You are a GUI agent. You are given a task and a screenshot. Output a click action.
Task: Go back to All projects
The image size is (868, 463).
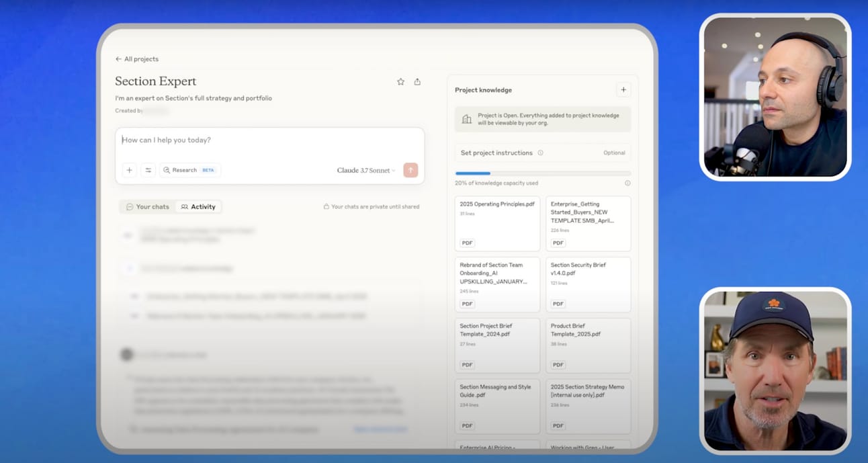point(137,59)
